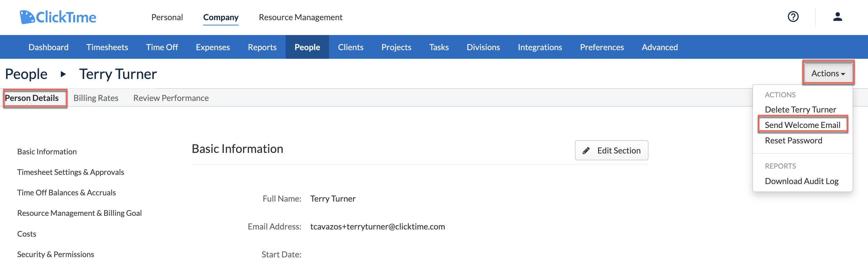The image size is (868, 266).
Task: Click the People breadcrumb heading
Action: (x=26, y=74)
